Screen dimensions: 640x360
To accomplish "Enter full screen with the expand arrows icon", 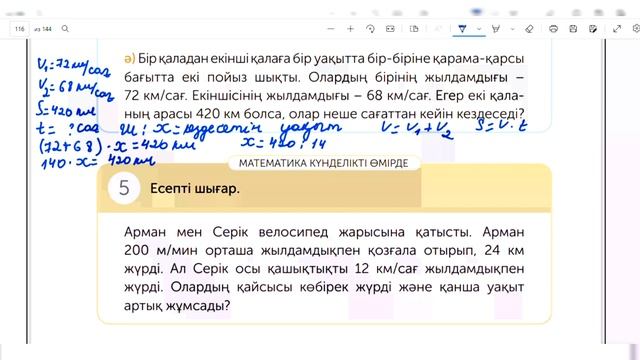I will pos(617,29).
